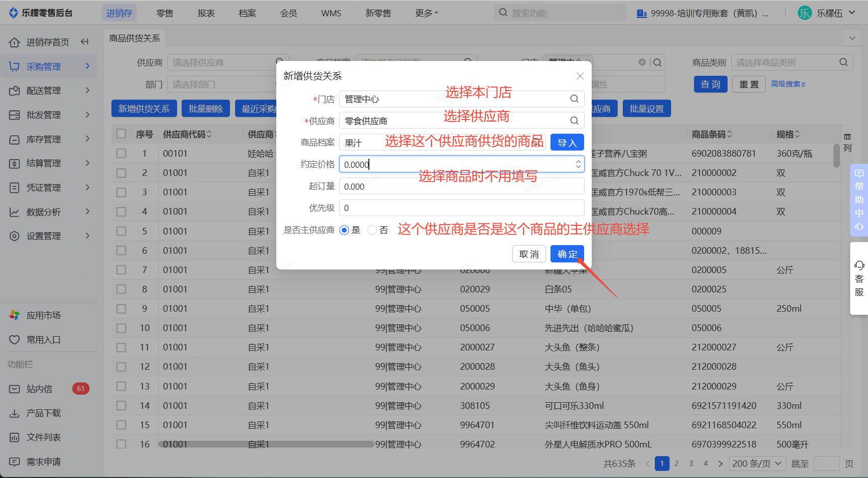
Task: Open 应用市场 colorful icon
Action: click(14, 315)
